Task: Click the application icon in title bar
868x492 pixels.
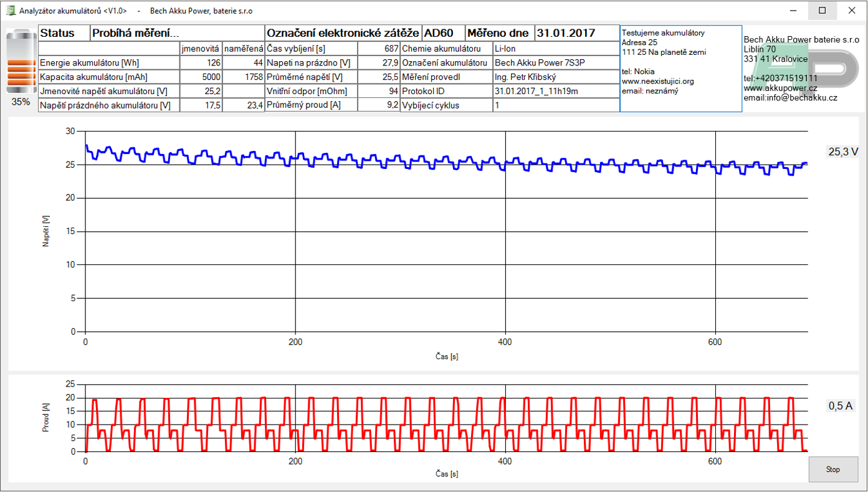Action: (11, 11)
